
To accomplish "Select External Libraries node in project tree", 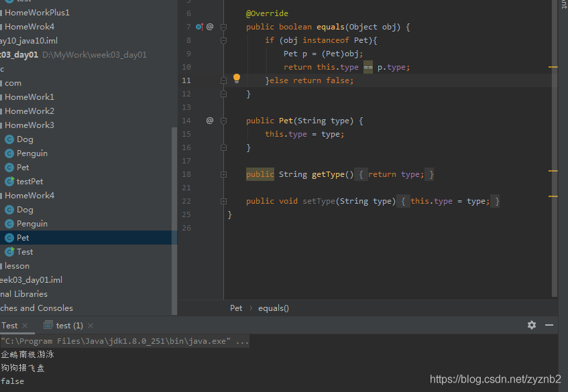I will (x=24, y=294).
